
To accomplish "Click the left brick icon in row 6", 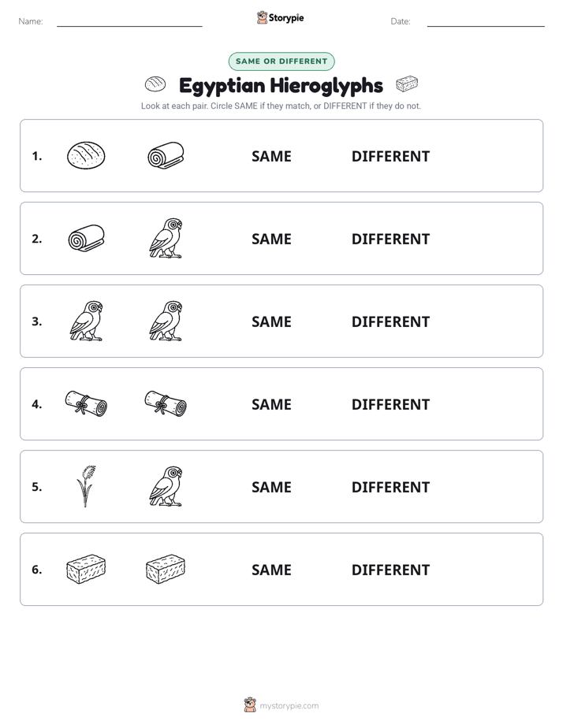I will (x=86, y=569).
